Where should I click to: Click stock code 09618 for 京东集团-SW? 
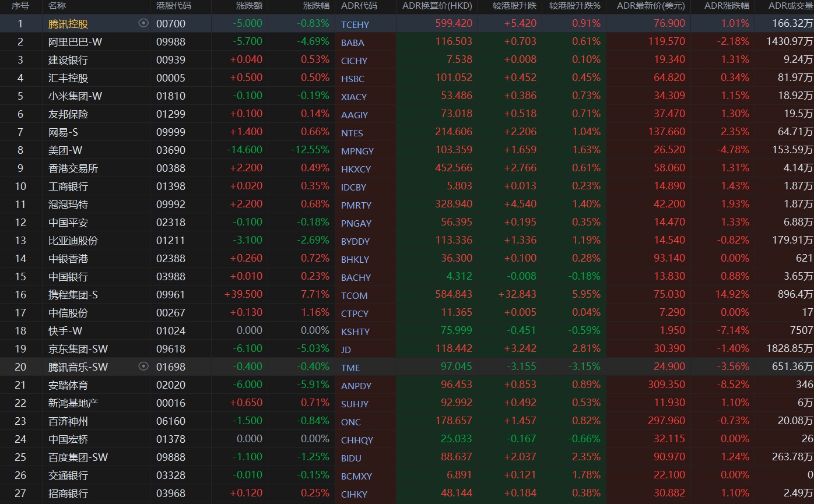171,348
